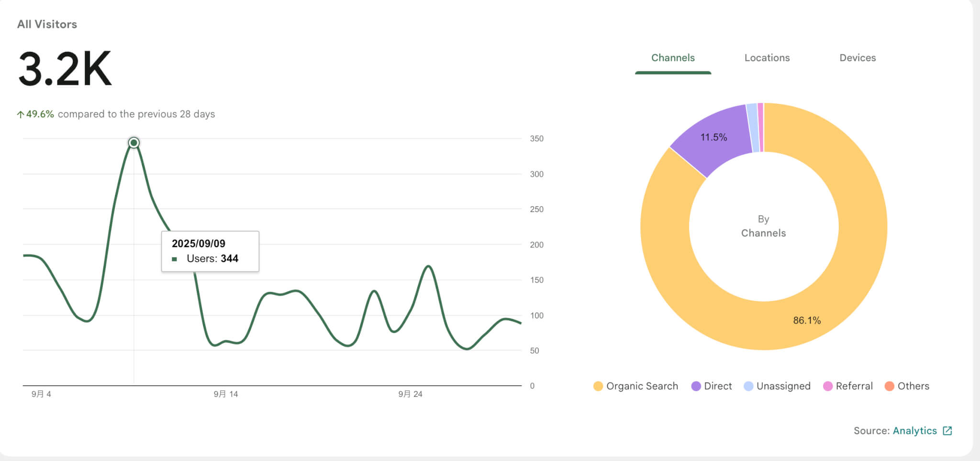Toggle the Referral legend entry
This screenshot has width=980, height=461.
[848, 386]
